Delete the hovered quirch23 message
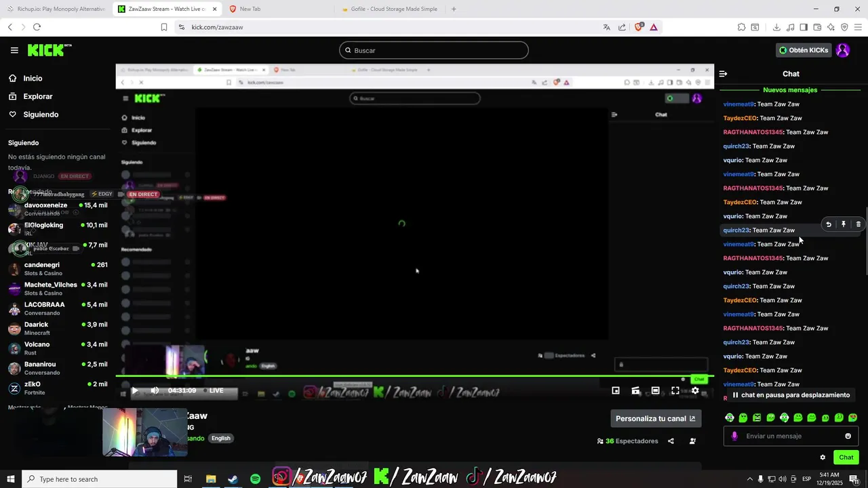The image size is (868, 488). tap(859, 224)
